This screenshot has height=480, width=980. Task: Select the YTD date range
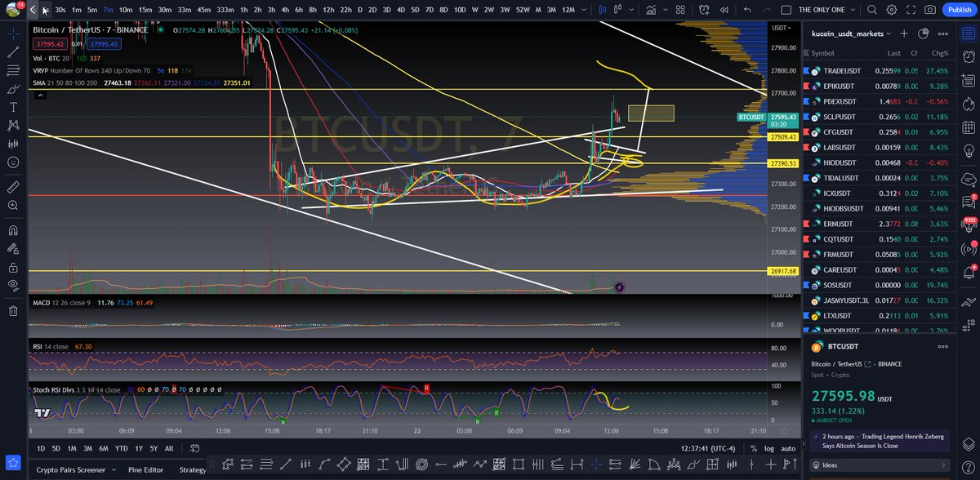[121, 448]
